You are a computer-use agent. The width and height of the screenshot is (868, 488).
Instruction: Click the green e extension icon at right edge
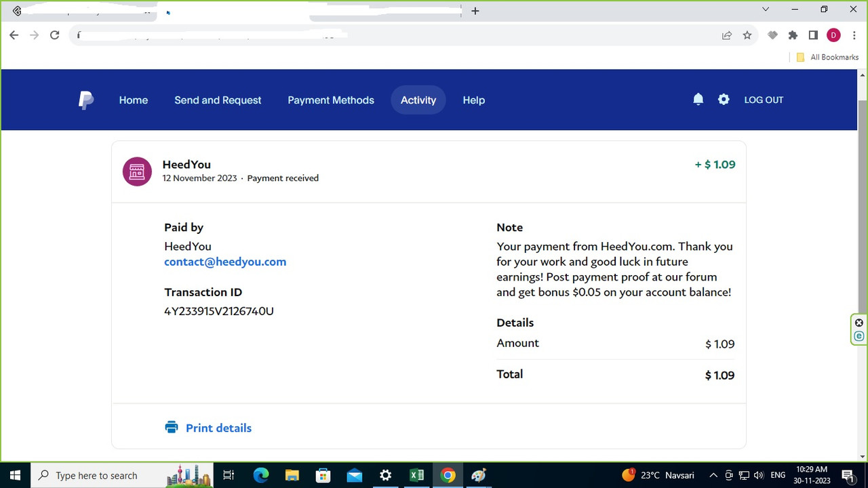pyautogui.click(x=859, y=336)
